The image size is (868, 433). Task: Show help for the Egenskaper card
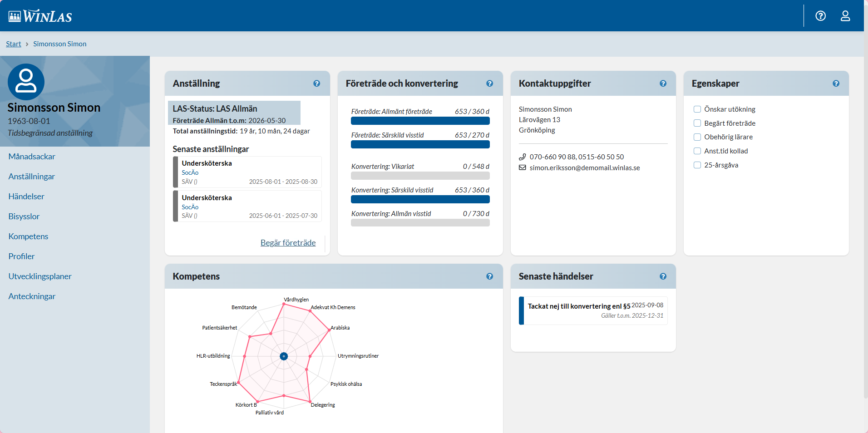[836, 84]
